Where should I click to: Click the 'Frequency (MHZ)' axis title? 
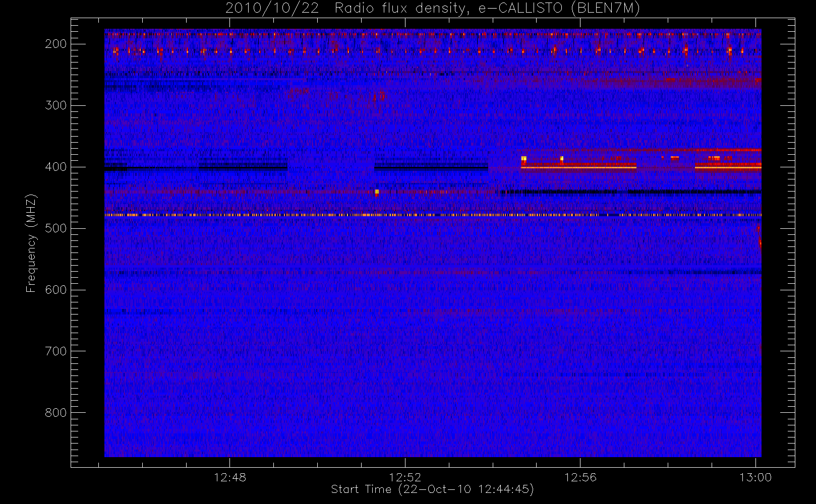(31, 243)
